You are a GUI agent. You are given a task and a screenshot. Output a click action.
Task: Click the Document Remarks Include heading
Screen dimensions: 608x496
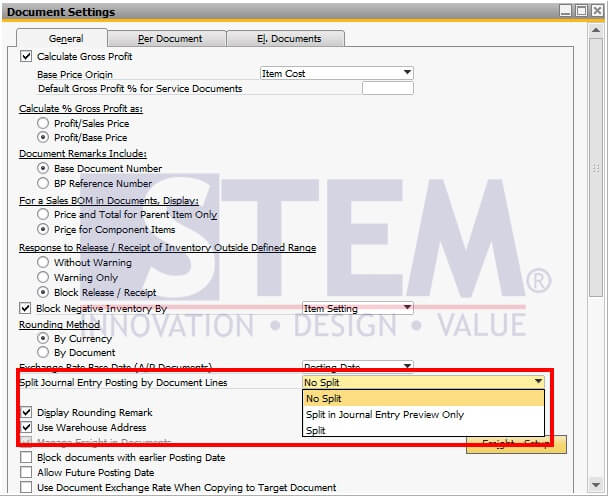pyautogui.click(x=83, y=154)
